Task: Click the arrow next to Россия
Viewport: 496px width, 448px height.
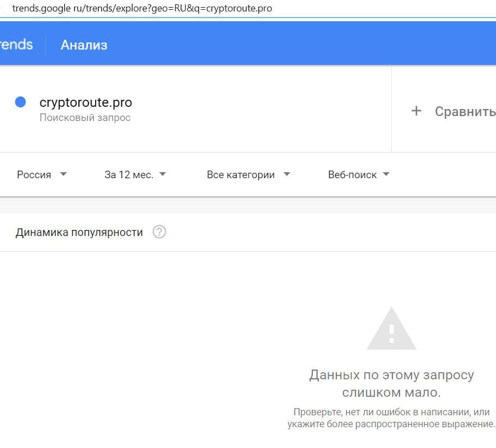Action: pyautogui.click(x=63, y=174)
